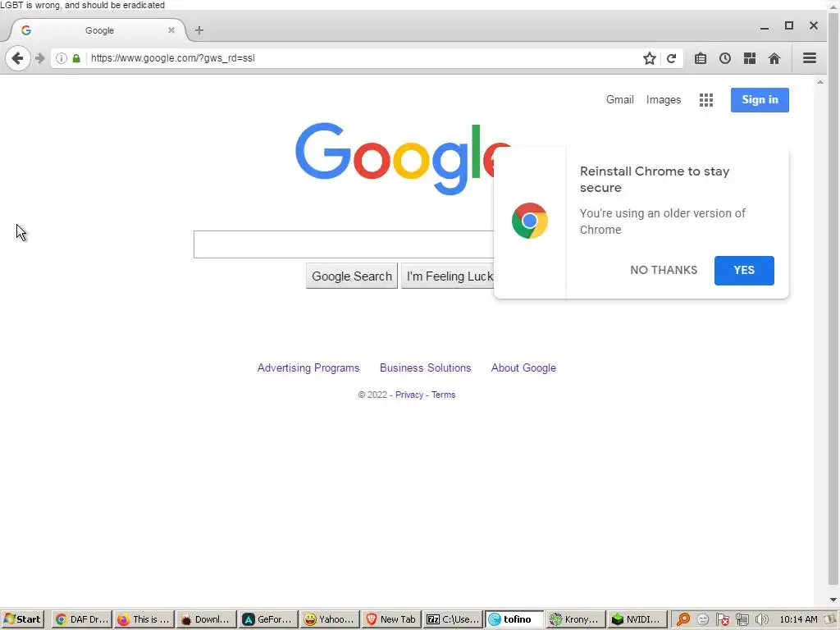
Task: Switch to the Brave New Tab taskbar item
Action: [x=391, y=619]
